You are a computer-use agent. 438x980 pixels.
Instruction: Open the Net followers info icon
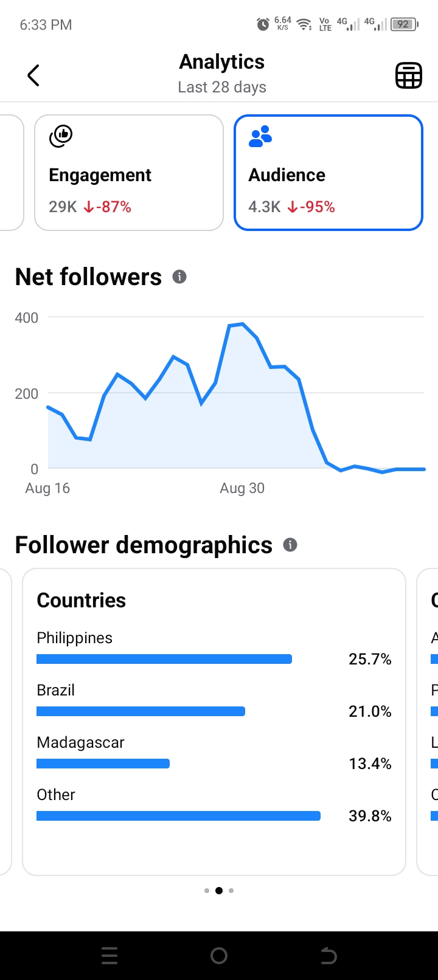179,277
